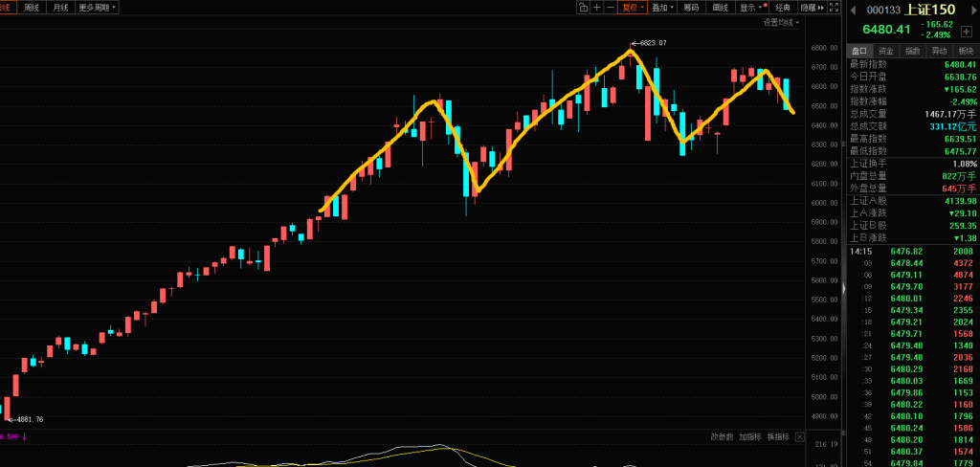
Task: Go to previous stock with left arrow
Action: (x=852, y=9)
